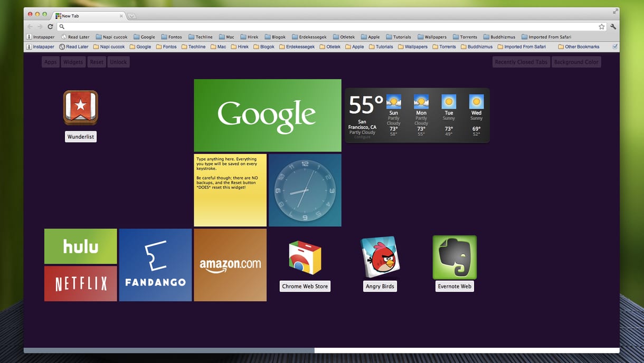
Task: Click the Mon forecast weather icon
Action: coord(421,101)
